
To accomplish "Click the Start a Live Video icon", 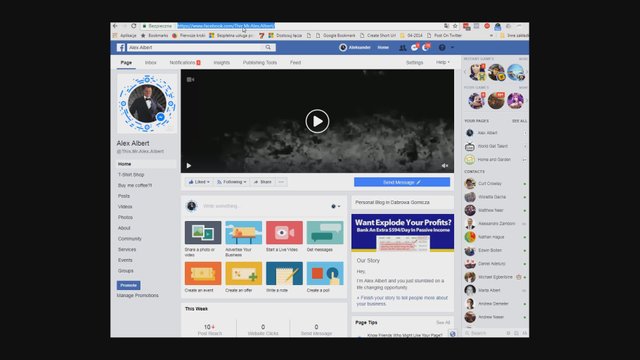I will point(284,233).
